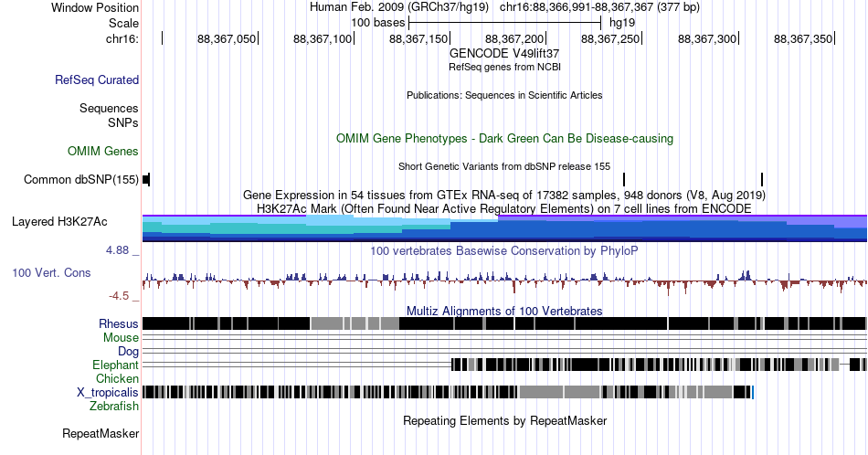Screen dimensions: 868x455
Task: Click the Rhesus alignment block bar
Action: pyautogui.click(x=504, y=323)
